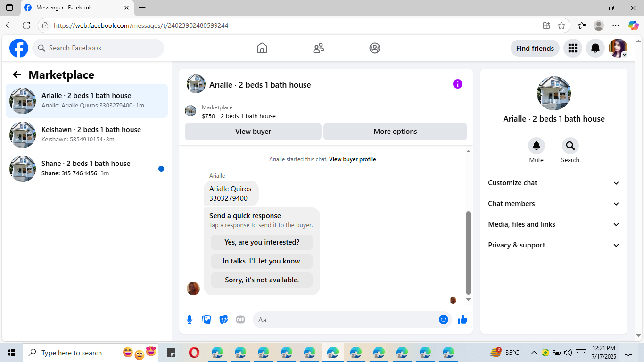The height and width of the screenshot is (362, 644).
Task: Click the large house photo in right panel
Action: pyautogui.click(x=554, y=93)
